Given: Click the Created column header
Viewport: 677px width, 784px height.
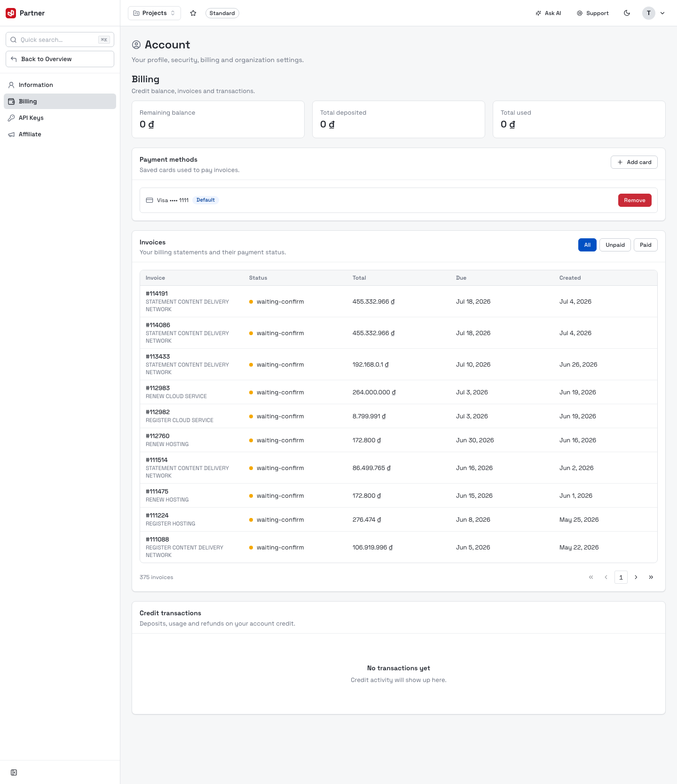Looking at the screenshot, I should 570,278.
